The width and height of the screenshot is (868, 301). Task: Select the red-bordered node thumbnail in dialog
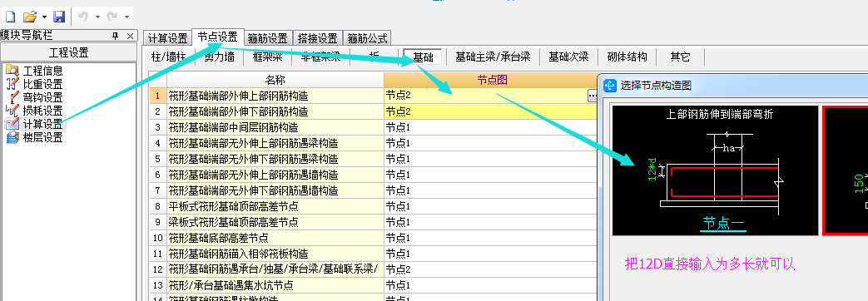(846, 170)
